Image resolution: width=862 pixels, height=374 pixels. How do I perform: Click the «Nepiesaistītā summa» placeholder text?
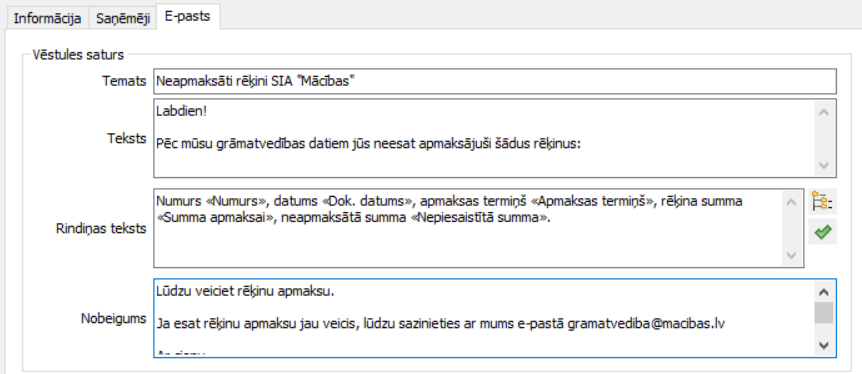(x=480, y=218)
